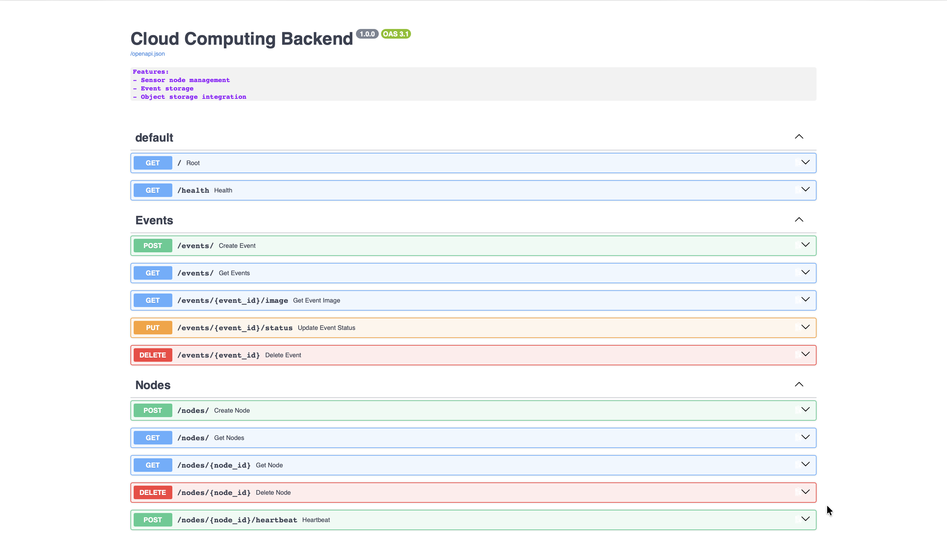Click the Cloud Computing Backend title
947x560 pixels.
click(x=242, y=39)
